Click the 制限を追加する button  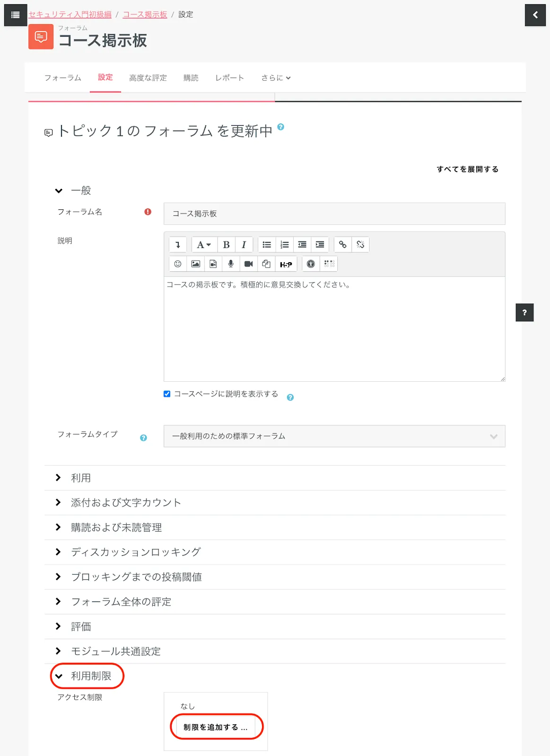coord(216,727)
